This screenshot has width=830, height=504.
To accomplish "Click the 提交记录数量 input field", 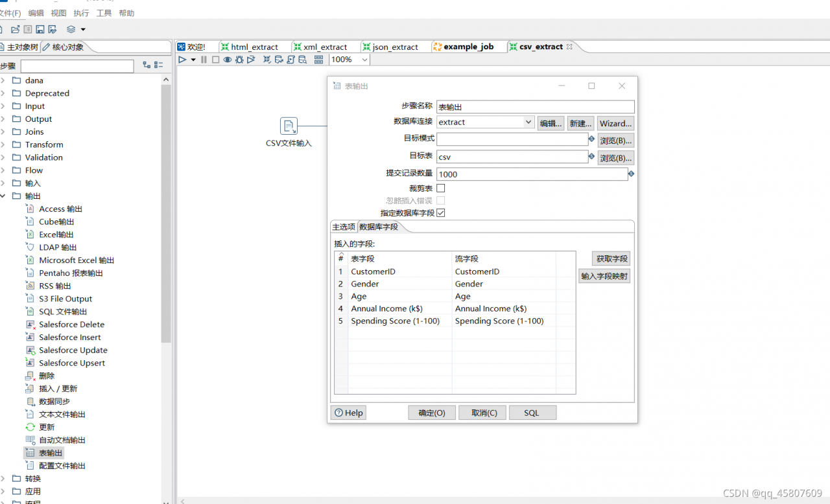I will coord(532,174).
